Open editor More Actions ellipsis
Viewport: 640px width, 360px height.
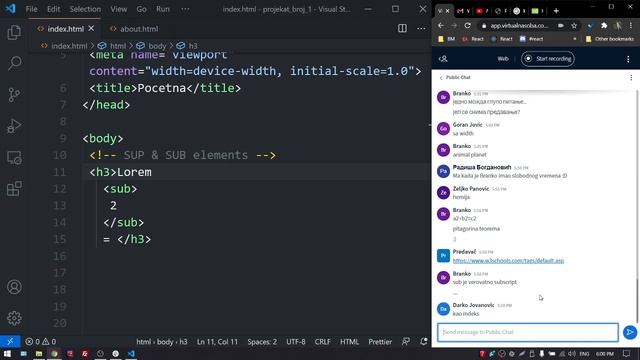[x=421, y=29]
